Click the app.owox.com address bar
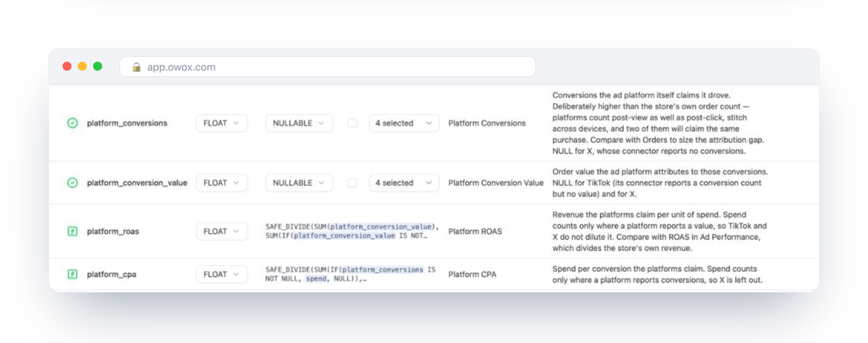868x343 pixels. click(x=328, y=67)
